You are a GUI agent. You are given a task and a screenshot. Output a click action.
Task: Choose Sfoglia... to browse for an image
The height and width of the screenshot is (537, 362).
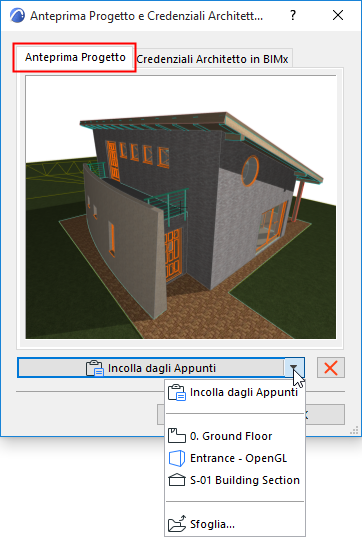[235, 524]
